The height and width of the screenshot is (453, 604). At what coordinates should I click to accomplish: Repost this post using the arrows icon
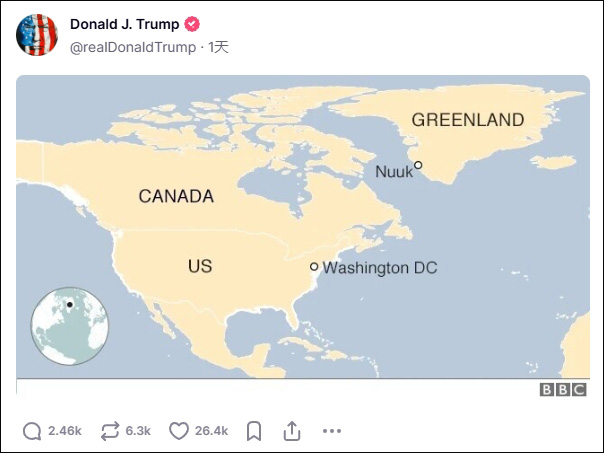click(x=110, y=431)
